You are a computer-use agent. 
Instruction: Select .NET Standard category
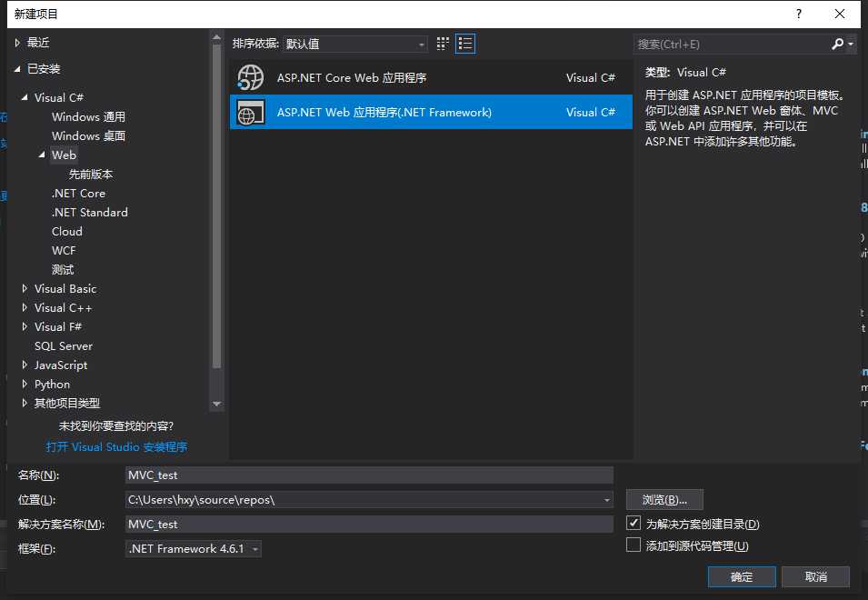pos(90,213)
